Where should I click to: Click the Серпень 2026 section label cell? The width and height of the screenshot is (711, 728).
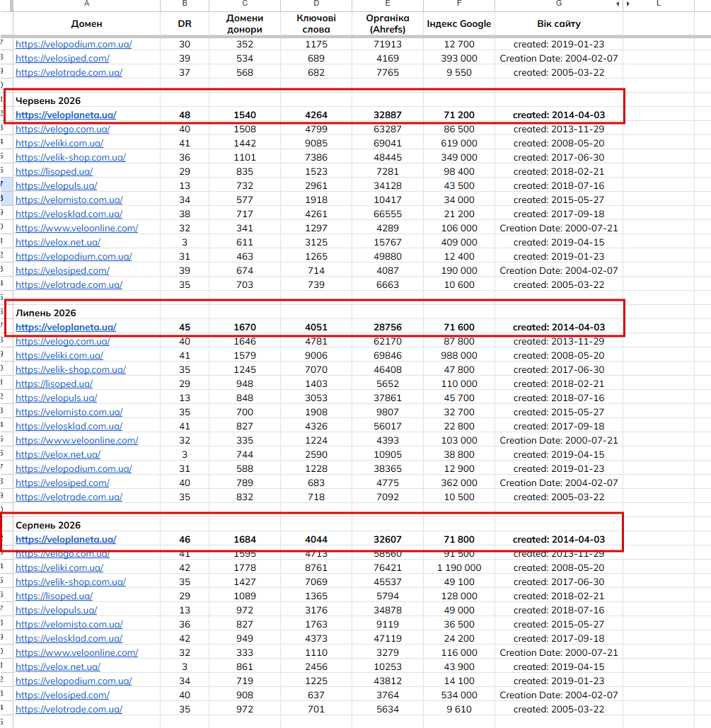[86, 525]
